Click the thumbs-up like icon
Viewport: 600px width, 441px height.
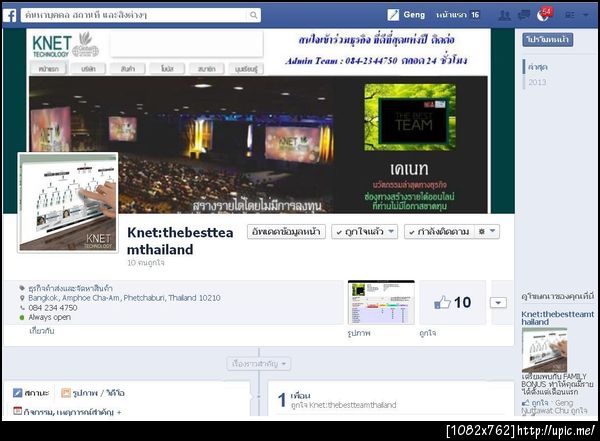(x=442, y=303)
